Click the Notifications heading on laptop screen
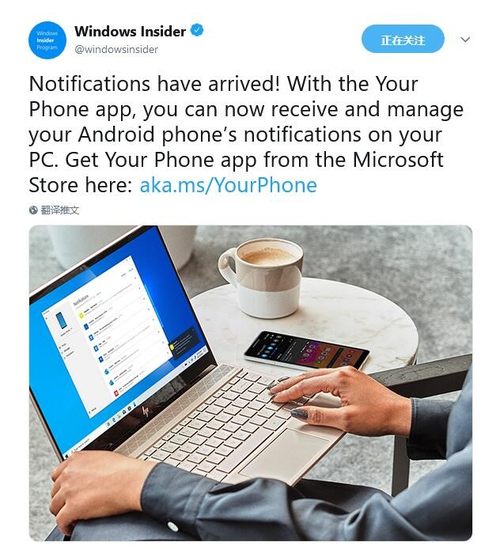The image size is (500, 549). (81, 301)
